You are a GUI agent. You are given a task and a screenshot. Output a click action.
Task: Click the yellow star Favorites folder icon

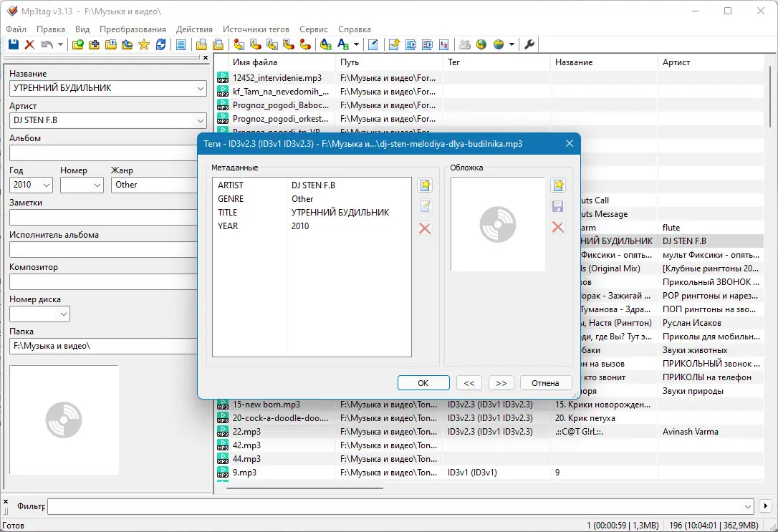144,44
